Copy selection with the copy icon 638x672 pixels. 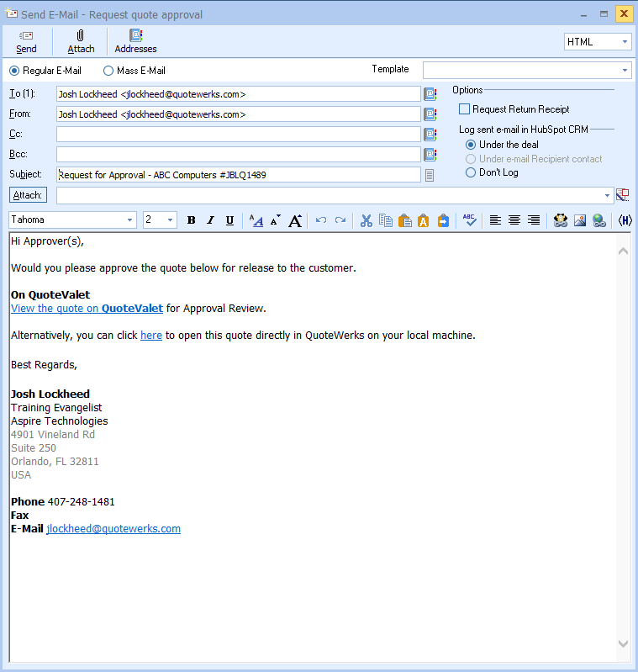[385, 220]
